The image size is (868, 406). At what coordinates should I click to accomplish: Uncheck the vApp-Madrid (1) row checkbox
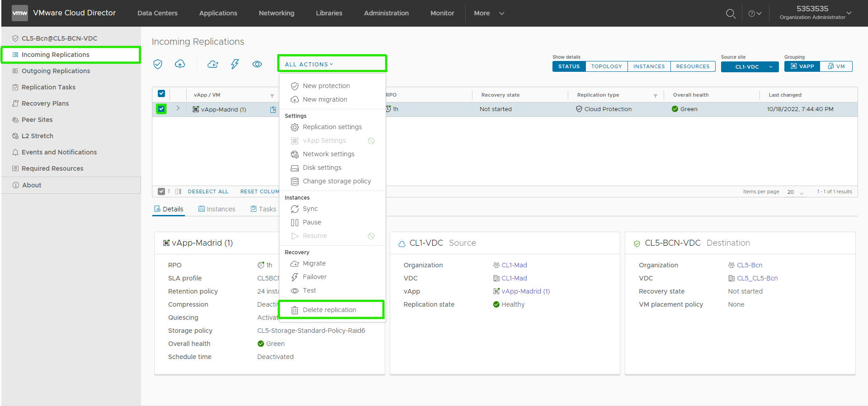coord(161,109)
